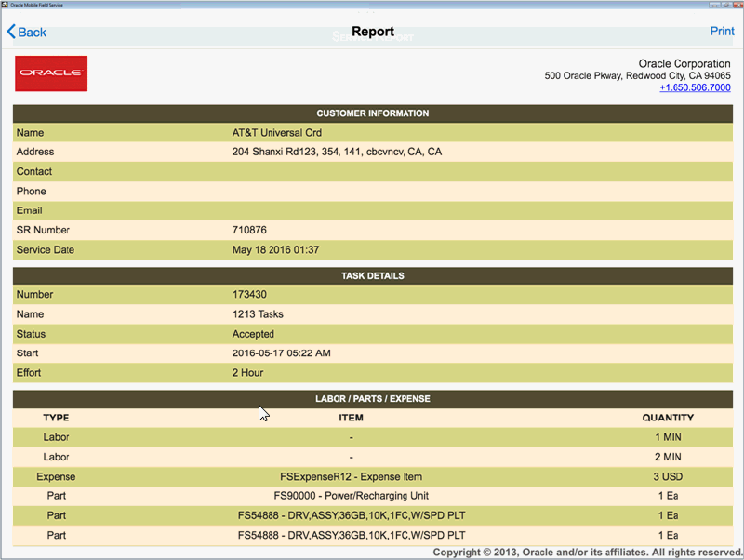Image resolution: width=744 pixels, height=560 pixels.
Task: Click the TYPE column header
Action: click(x=56, y=418)
